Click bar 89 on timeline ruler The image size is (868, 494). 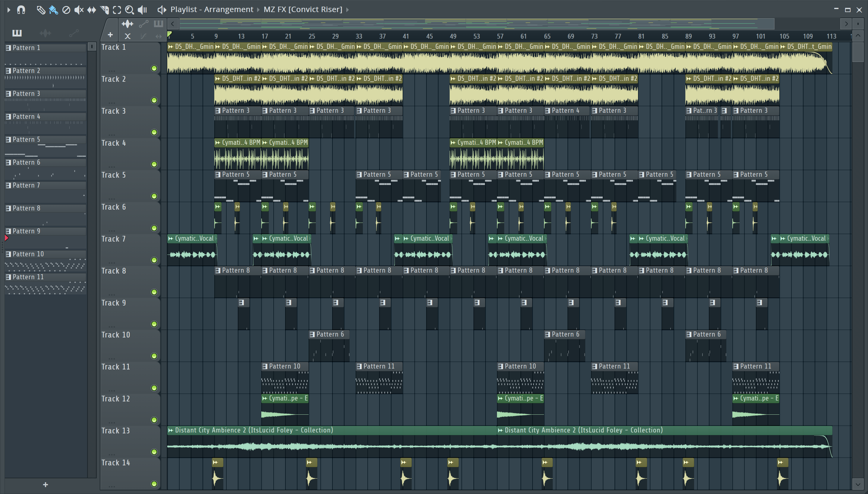pos(688,36)
